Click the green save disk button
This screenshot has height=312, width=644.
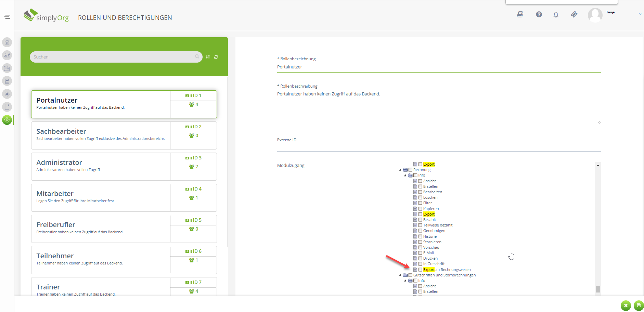639,305
